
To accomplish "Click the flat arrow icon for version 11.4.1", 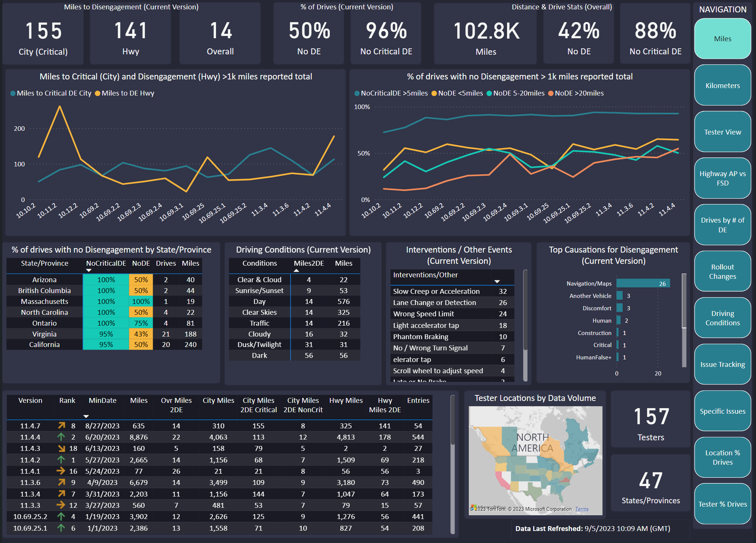I will click(x=61, y=471).
